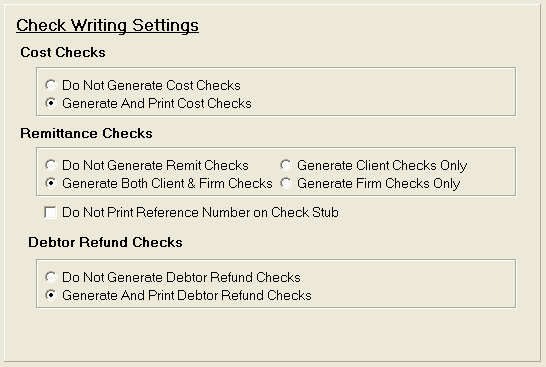
Task: Choose Generate And Print Cost Checks option
Action: tap(51, 103)
